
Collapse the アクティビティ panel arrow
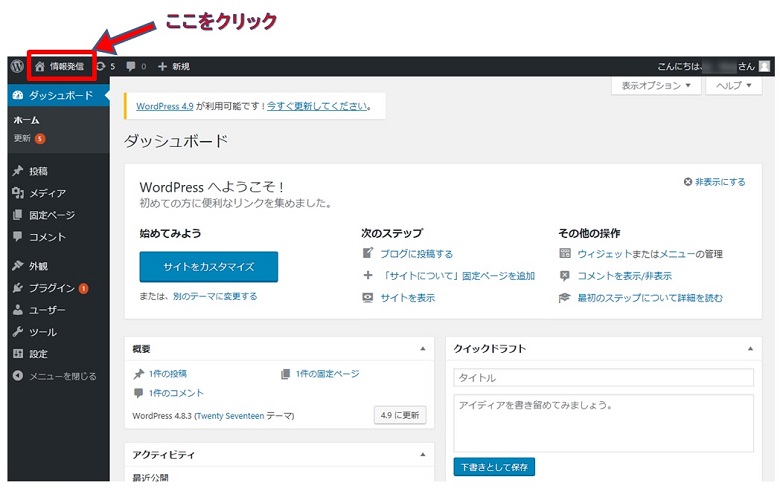(423, 454)
